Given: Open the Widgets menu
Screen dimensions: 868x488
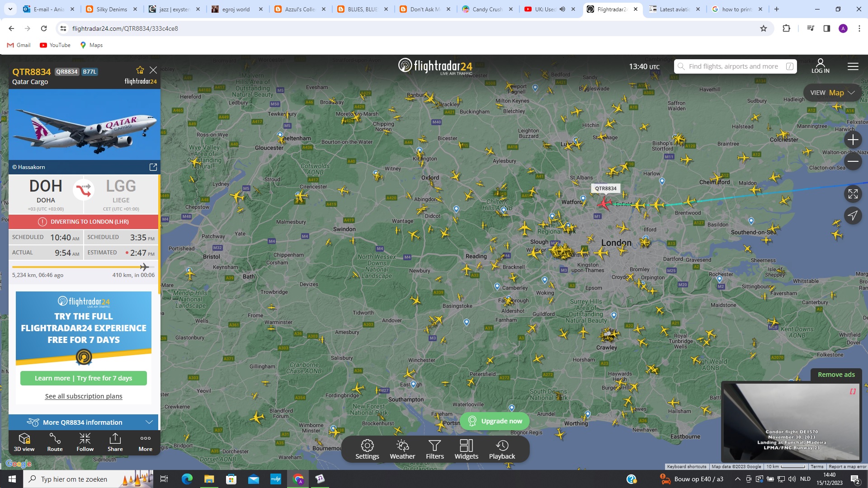Looking at the screenshot, I should click(x=466, y=449).
